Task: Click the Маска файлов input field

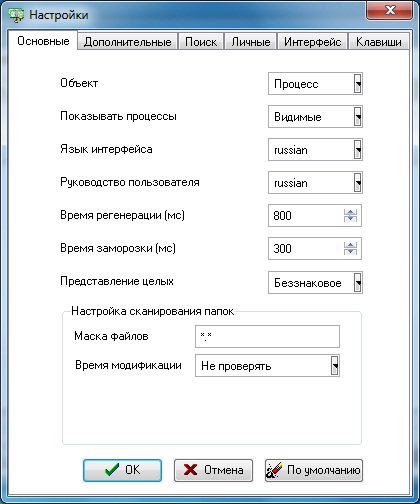Action: [267, 336]
